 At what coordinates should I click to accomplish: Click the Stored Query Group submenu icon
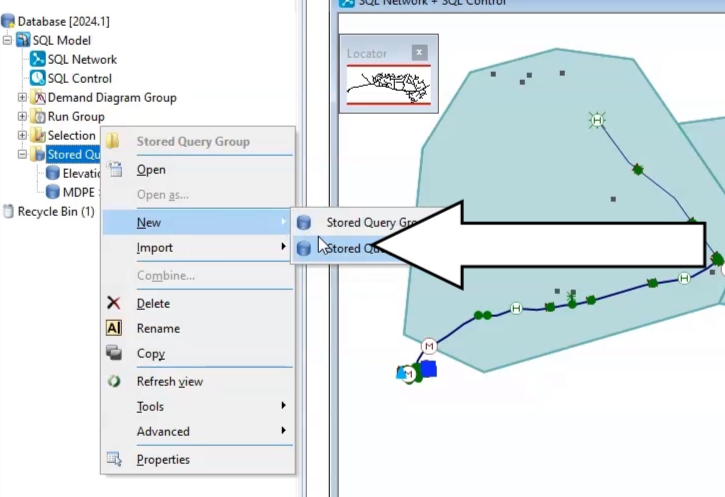[304, 222]
